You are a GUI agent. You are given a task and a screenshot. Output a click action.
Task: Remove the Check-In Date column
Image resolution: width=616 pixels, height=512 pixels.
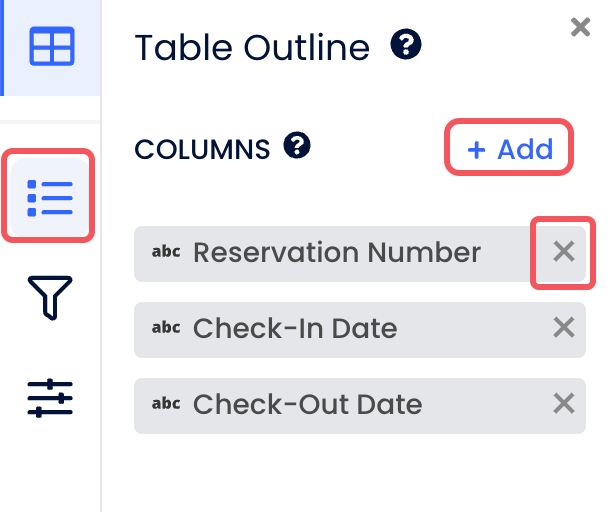564,327
